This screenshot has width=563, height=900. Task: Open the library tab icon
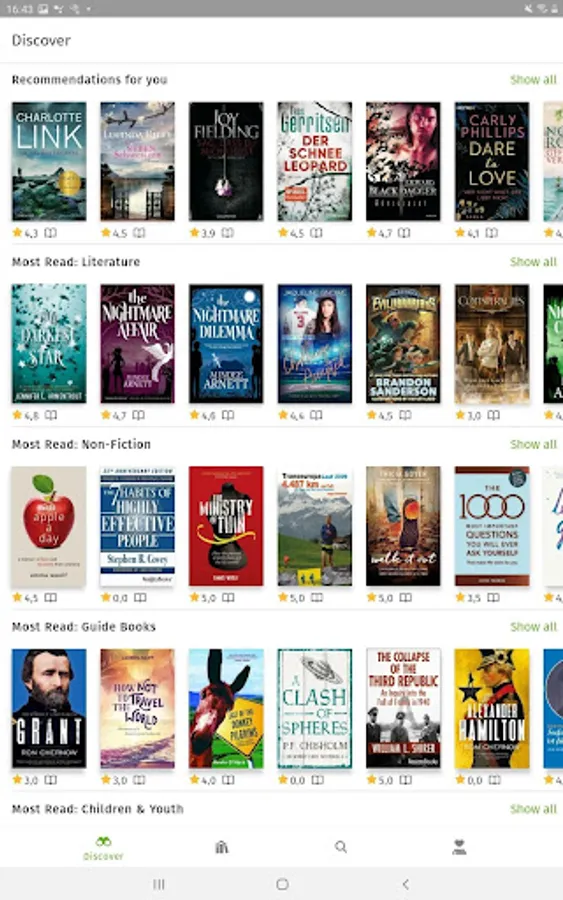pos(222,847)
